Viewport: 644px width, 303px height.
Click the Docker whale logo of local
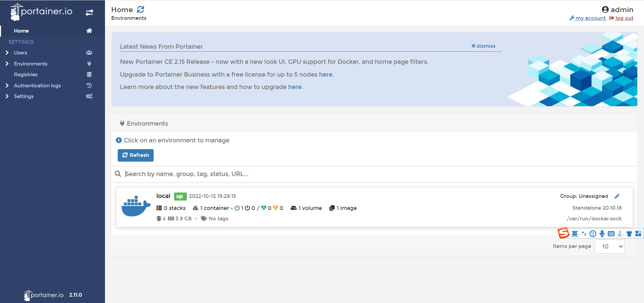pos(136,206)
